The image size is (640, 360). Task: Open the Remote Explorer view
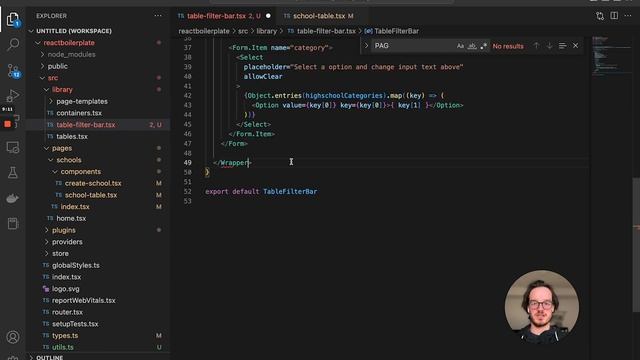13,147
